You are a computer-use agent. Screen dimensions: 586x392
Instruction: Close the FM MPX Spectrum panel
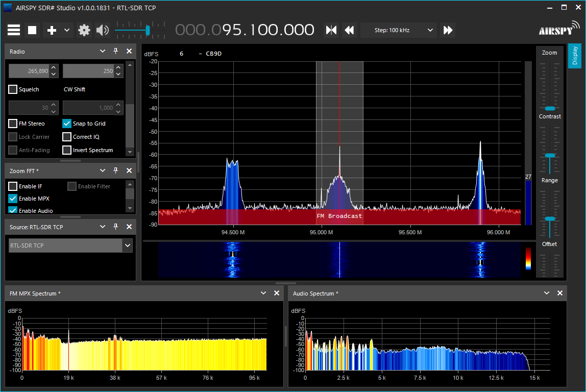point(277,293)
